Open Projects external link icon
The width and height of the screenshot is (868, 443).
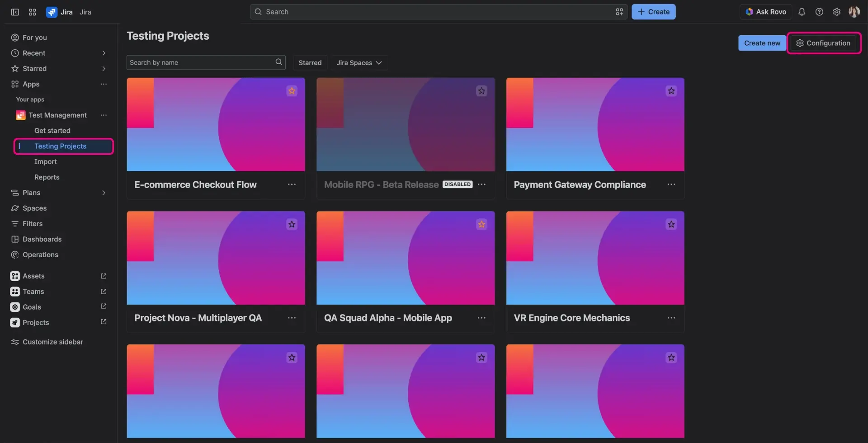[104, 322]
